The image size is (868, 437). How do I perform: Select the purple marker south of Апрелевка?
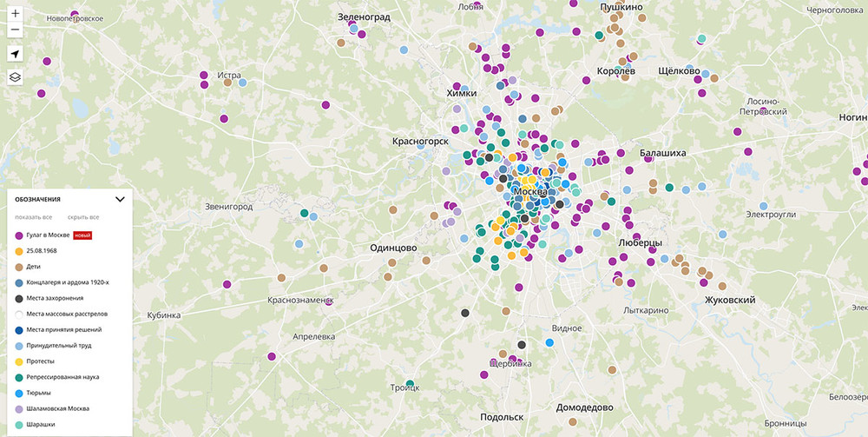coord(271,357)
